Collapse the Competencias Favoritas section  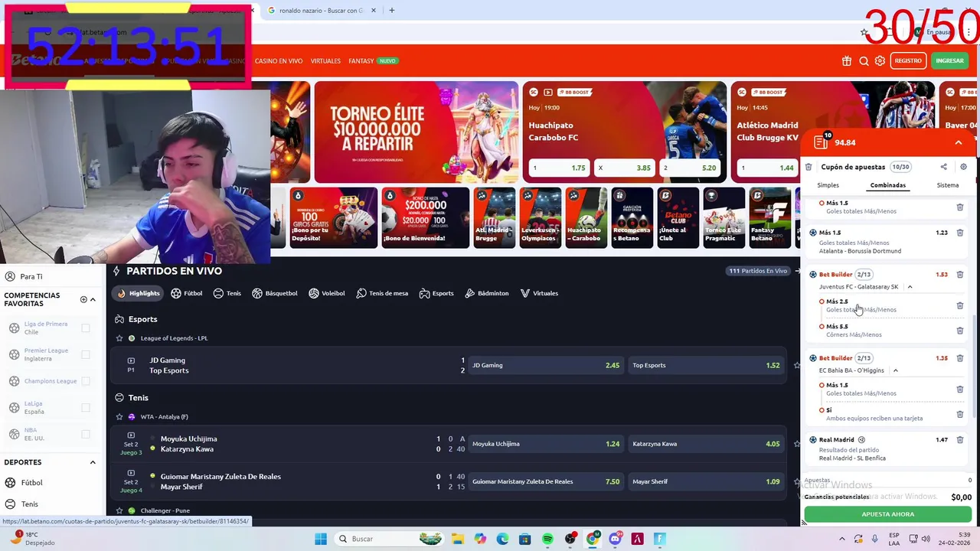93,299
